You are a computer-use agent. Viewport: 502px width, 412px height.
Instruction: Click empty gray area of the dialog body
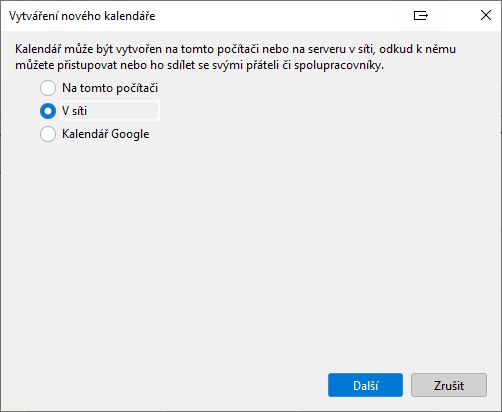pyautogui.click(x=250, y=250)
